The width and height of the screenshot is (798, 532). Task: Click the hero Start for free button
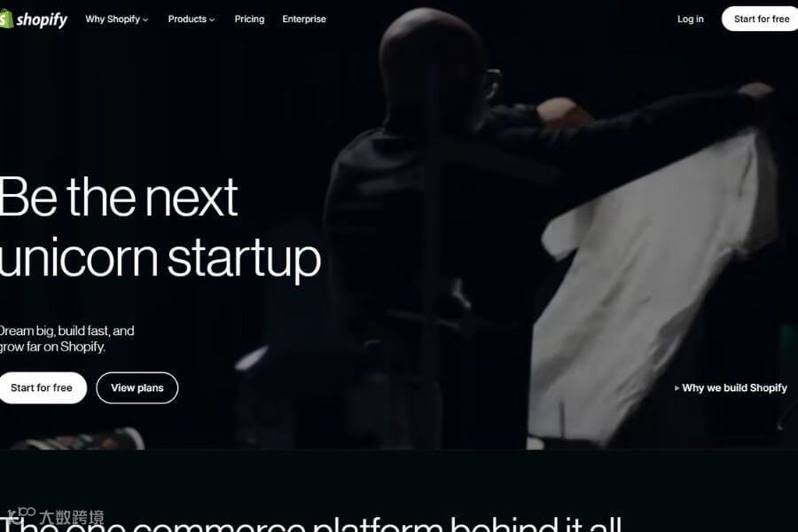(x=43, y=388)
